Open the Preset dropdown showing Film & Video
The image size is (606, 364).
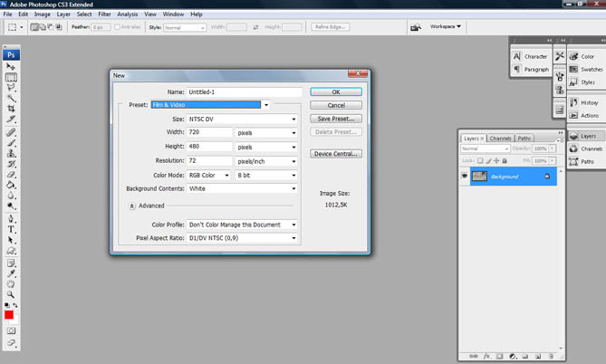click(266, 105)
